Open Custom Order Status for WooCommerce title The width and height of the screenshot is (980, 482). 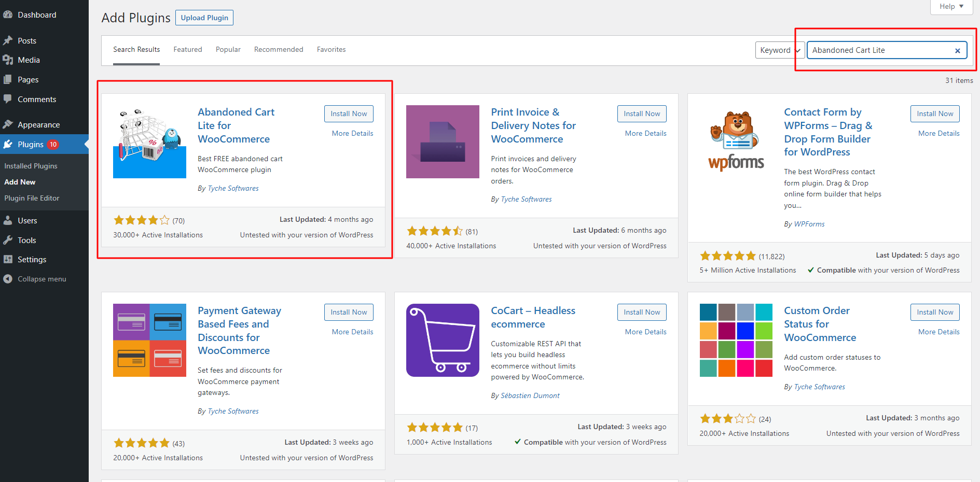click(820, 324)
